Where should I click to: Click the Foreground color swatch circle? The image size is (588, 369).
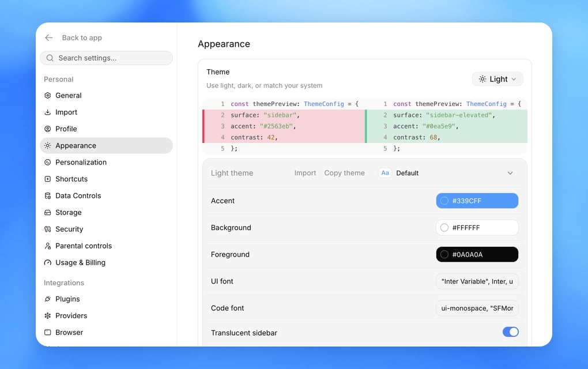pos(444,254)
